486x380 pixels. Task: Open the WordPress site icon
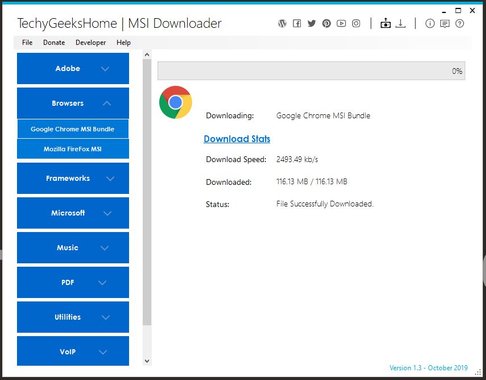(282, 23)
